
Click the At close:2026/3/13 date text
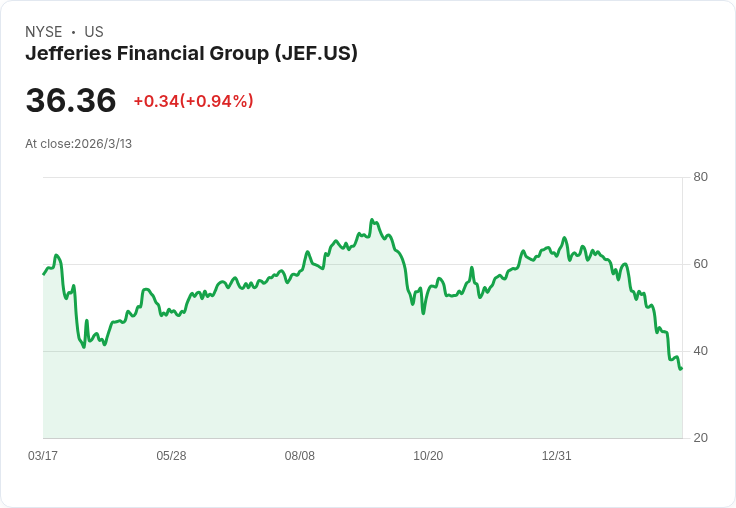click(x=78, y=144)
